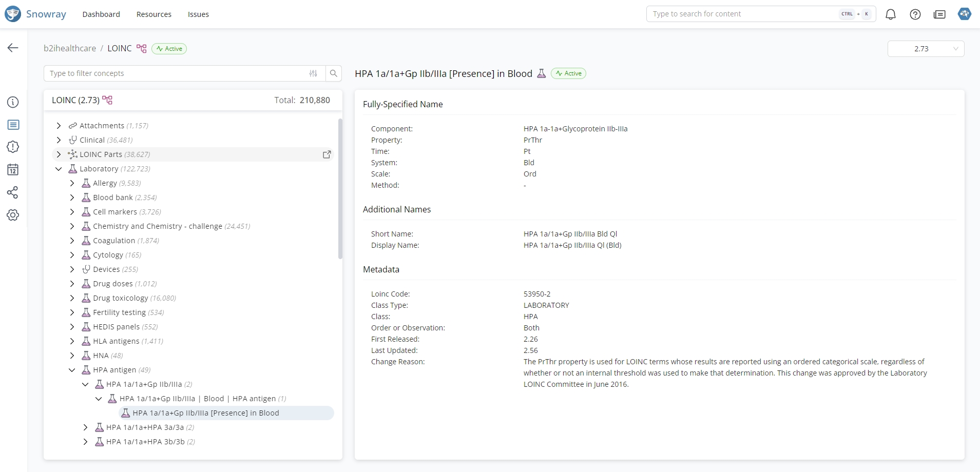This screenshot has width=980, height=472.
Task: Open the help question mark icon
Action: click(915, 14)
